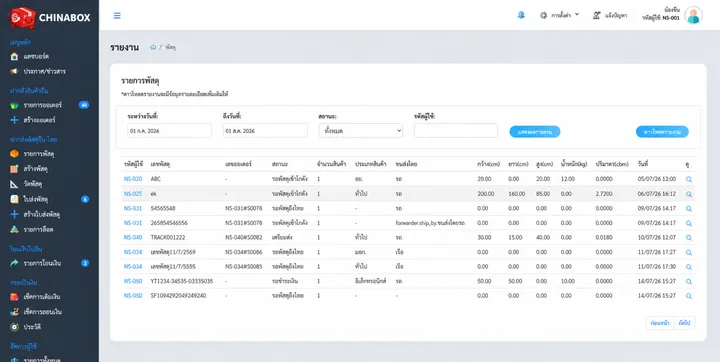
Task: Open NS-050 link in YT1234 row
Action: click(133, 281)
